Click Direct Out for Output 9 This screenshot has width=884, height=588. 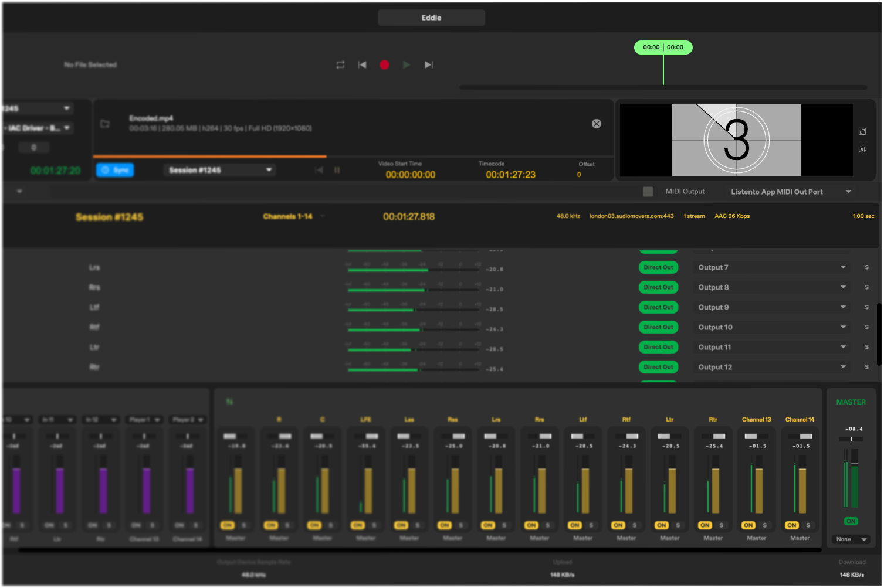[x=658, y=307]
